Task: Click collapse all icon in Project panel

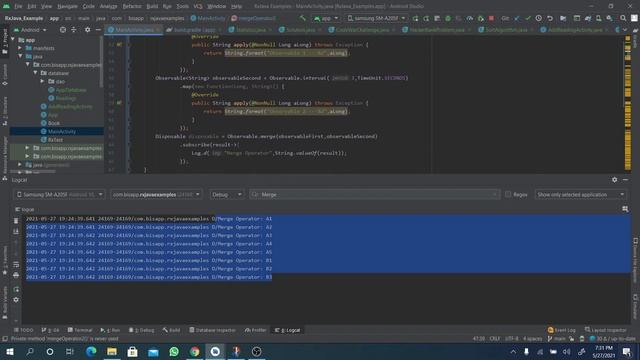Action: click(74, 30)
